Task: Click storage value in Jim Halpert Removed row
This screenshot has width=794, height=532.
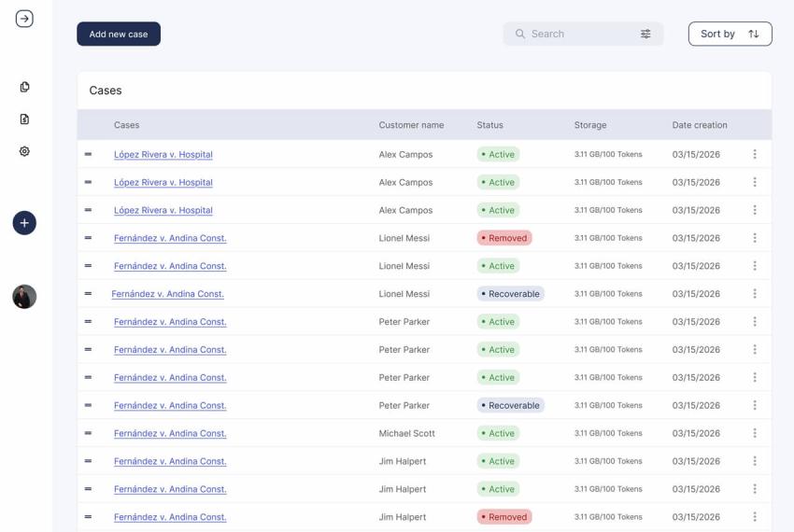Action: pyautogui.click(x=608, y=517)
